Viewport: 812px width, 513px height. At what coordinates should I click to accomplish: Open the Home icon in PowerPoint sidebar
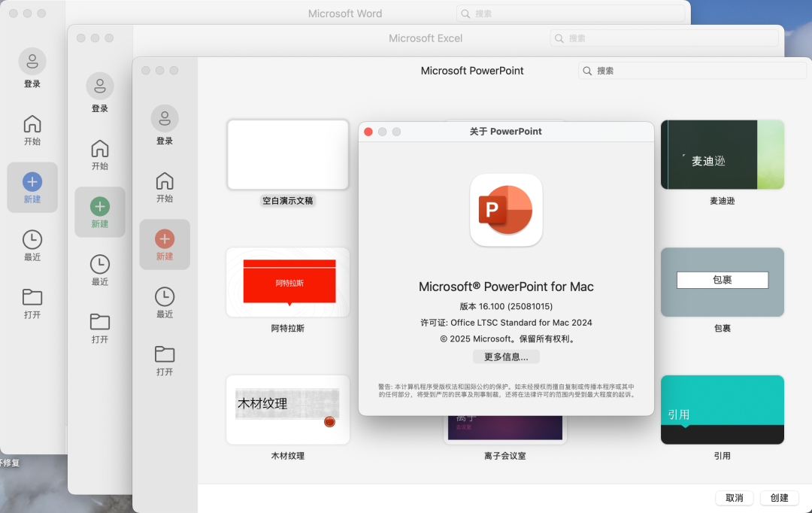coord(165,181)
